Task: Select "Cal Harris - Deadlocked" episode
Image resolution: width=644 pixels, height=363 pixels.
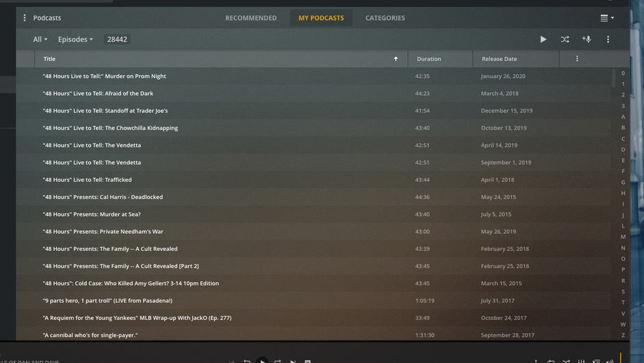Action: pyautogui.click(x=103, y=197)
